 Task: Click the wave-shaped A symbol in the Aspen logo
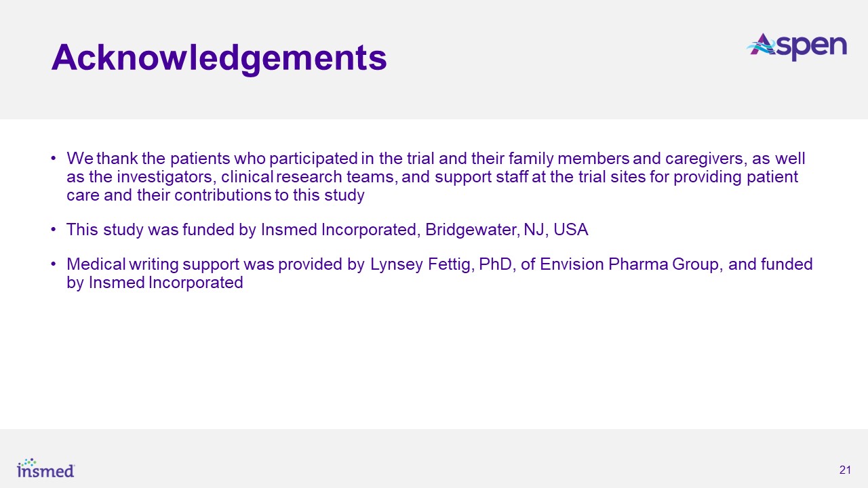point(764,46)
